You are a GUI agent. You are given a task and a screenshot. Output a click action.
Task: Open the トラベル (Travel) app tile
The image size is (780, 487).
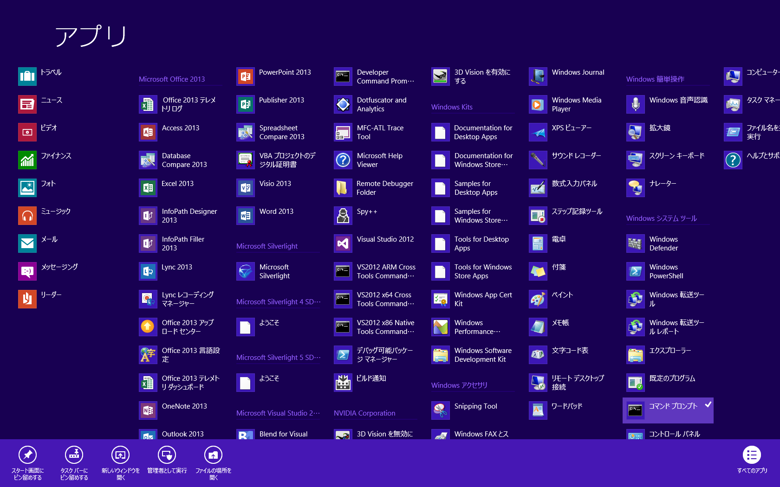click(40, 77)
